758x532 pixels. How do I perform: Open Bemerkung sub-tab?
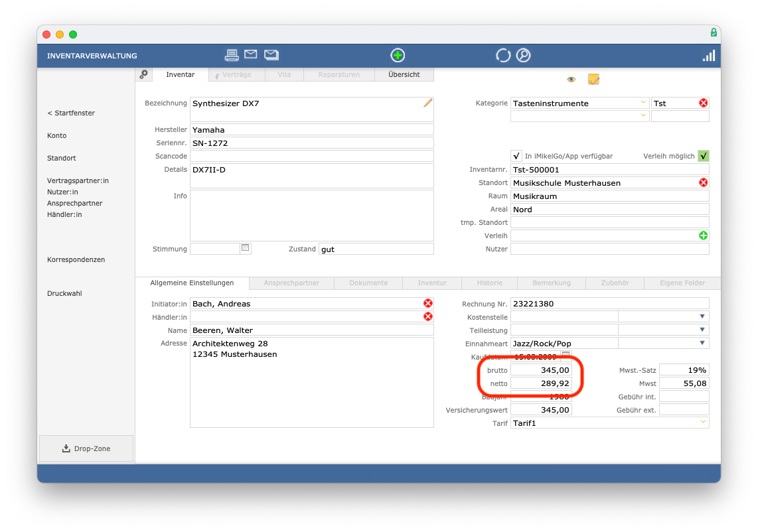point(552,283)
